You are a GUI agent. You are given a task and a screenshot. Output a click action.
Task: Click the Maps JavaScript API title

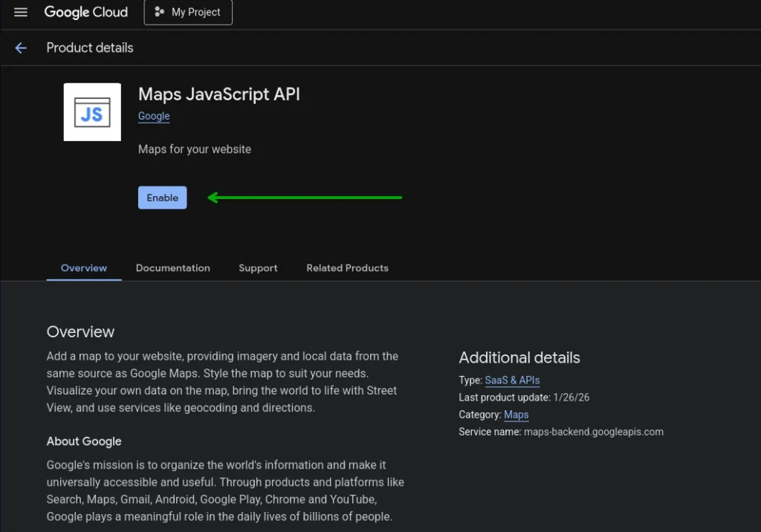point(219,94)
